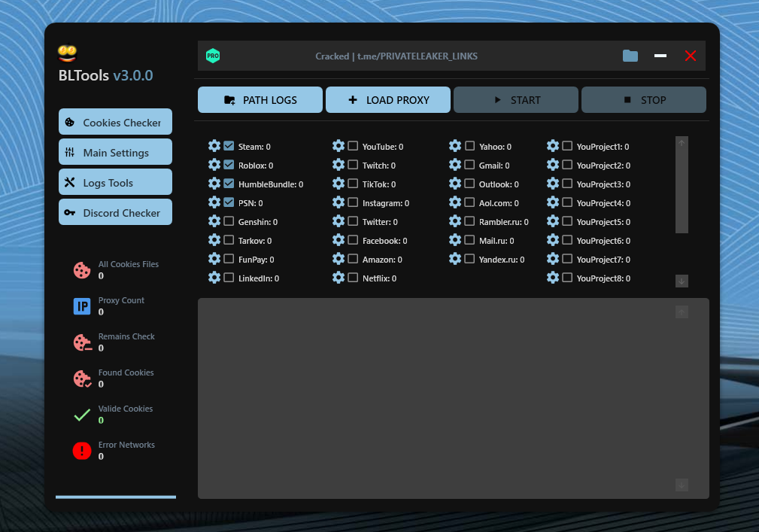Click the All Cookies Files icon
Viewport: 759px width, 532px height.
(x=81, y=269)
